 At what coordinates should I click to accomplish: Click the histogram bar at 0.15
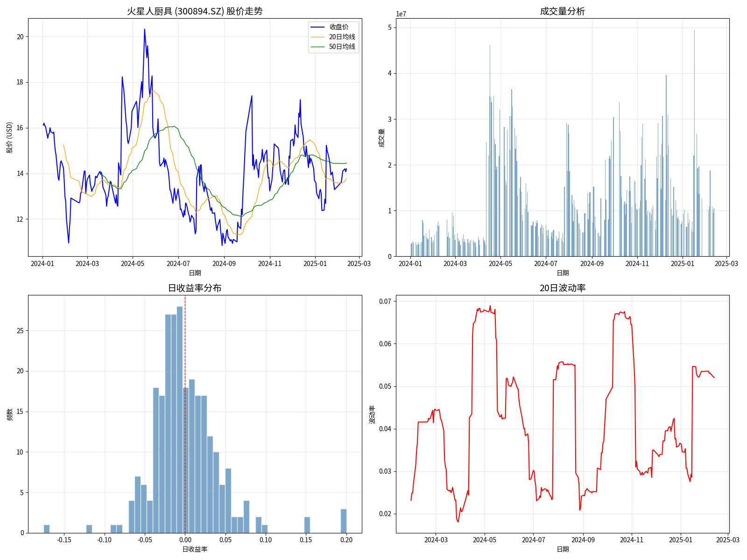[x=307, y=525]
